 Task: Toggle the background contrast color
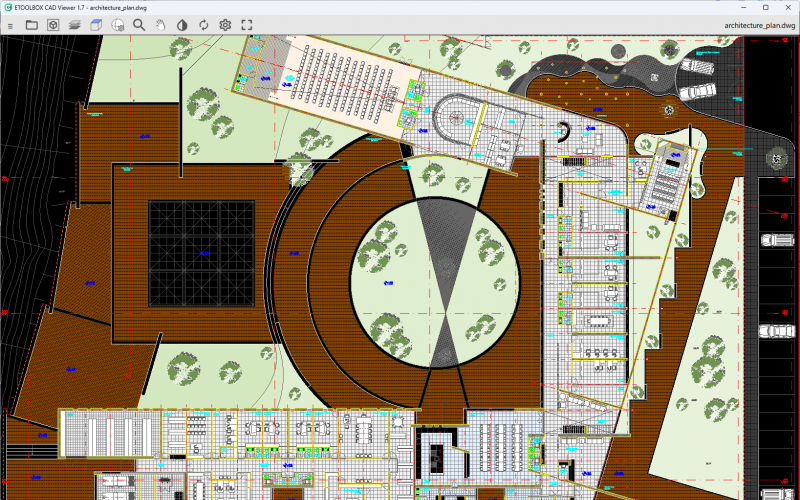(182, 24)
